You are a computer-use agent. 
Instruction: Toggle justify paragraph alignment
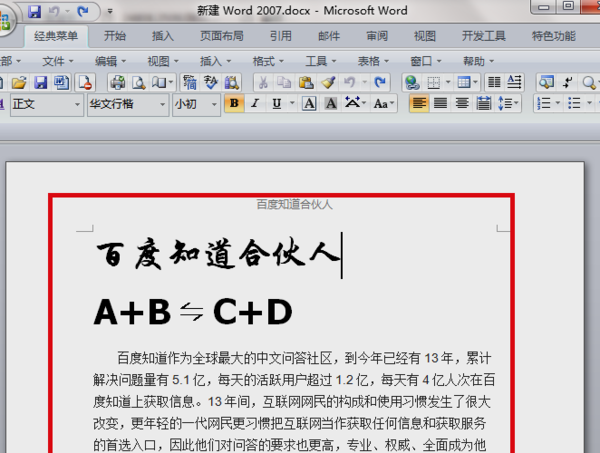[440, 103]
